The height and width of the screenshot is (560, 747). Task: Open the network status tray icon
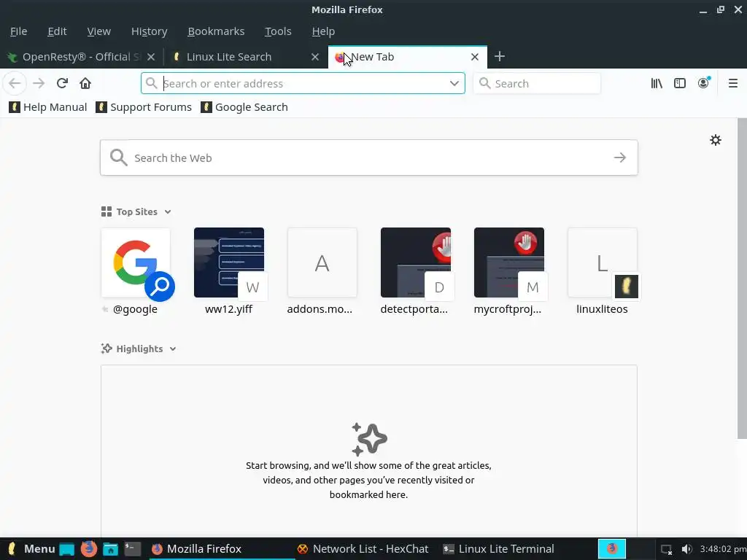click(667, 550)
